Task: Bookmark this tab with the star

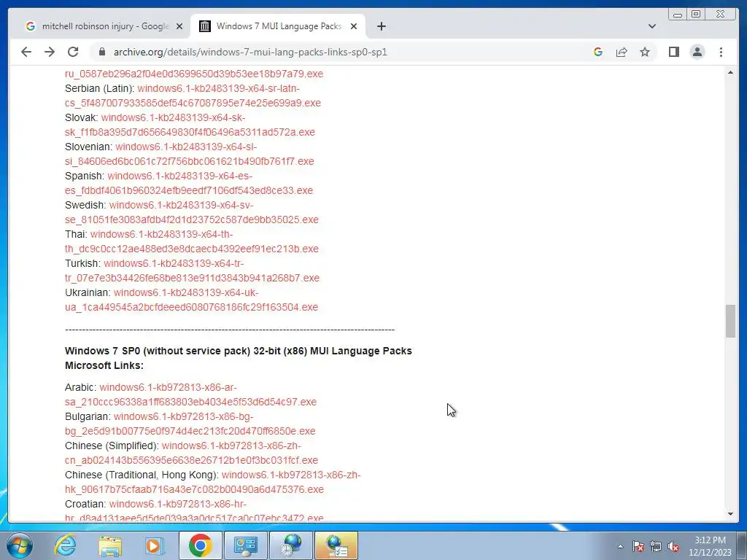Action: (x=645, y=52)
